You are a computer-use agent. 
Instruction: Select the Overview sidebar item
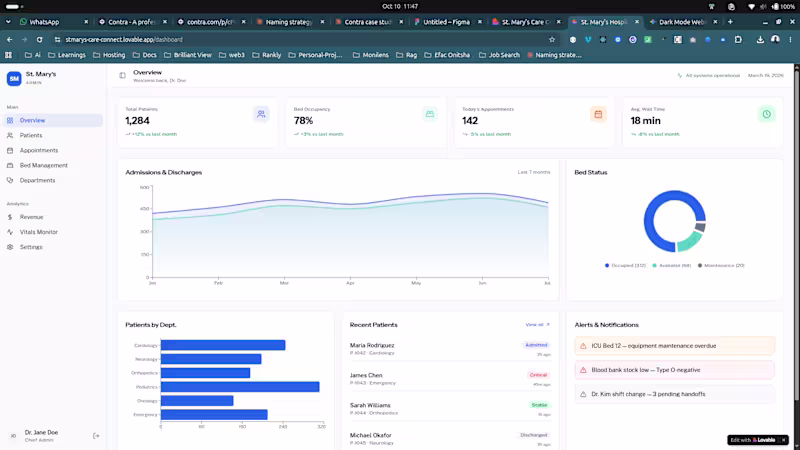click(x=53, y=120)
